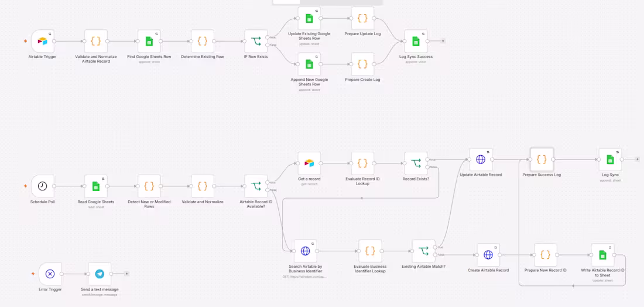Open the Determine Existing Row code node
Image resolution: width=644 pixels, height=307 pixels.
point(203,41)
